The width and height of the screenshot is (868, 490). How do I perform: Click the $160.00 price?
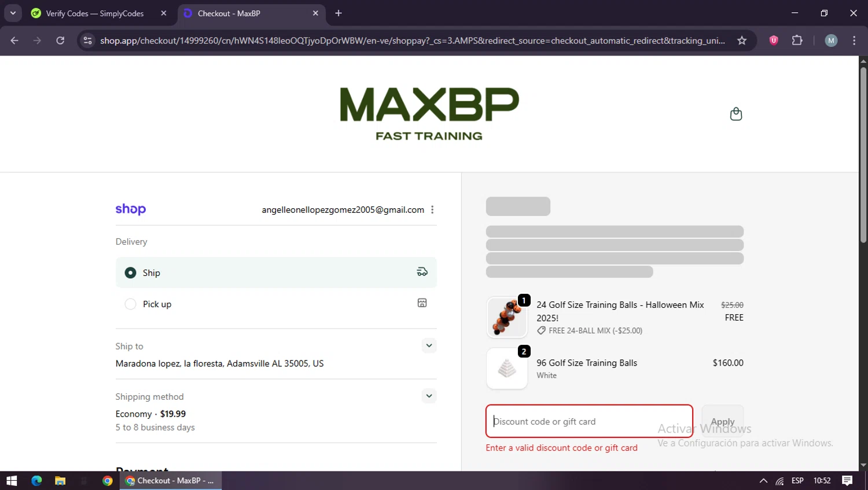[x=728, y=363]
